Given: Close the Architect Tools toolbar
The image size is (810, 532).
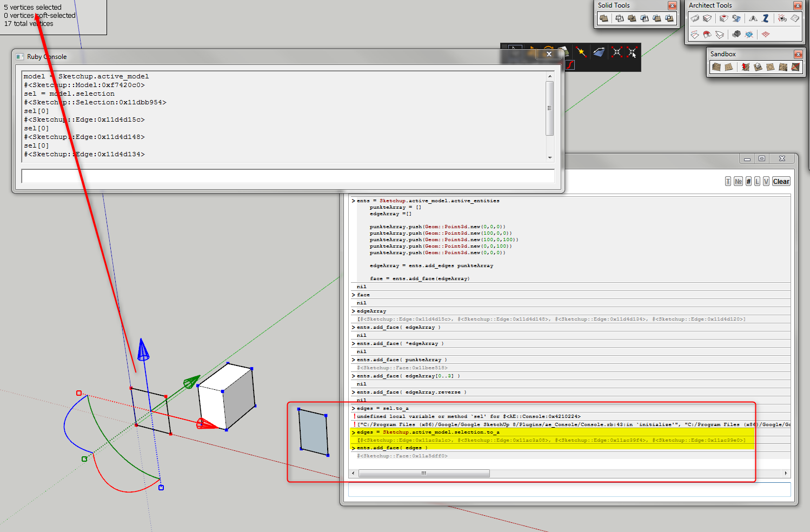Looking at the screenshot, I should click(798, 5).
